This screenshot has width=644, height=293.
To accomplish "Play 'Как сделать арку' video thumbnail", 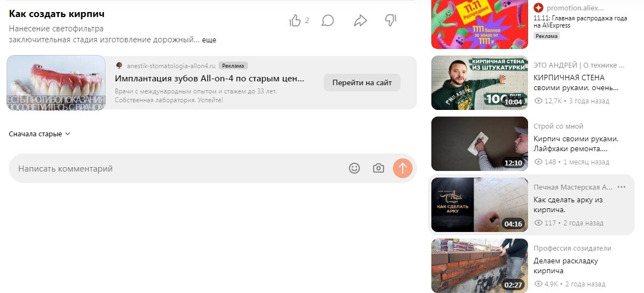I will coord(479,204).
